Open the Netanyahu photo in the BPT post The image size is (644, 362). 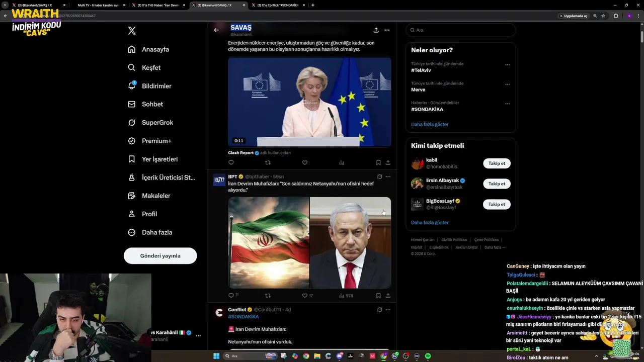[351, 243]
